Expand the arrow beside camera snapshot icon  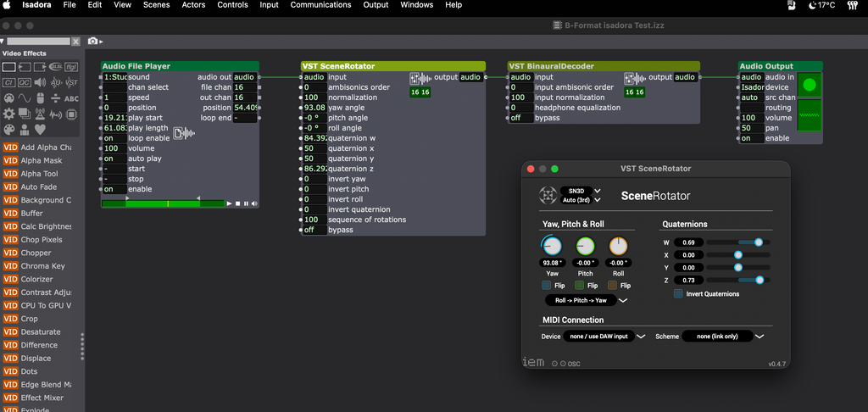[102, 42]
